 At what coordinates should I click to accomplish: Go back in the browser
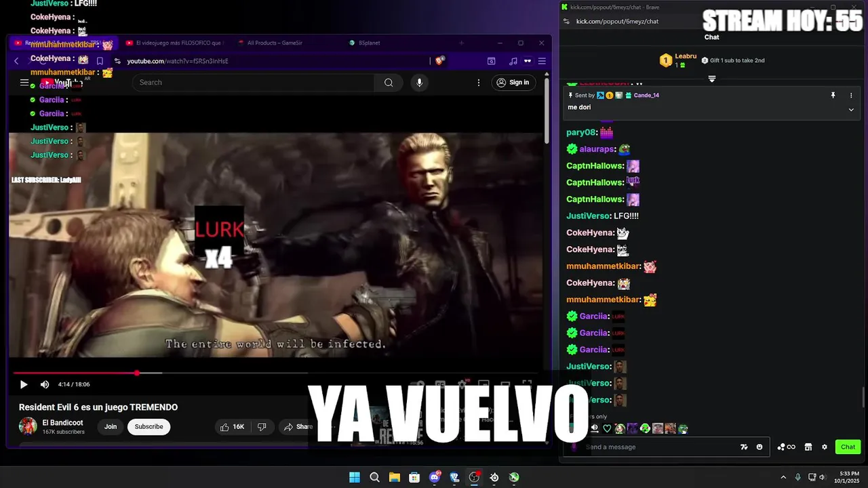coord(16,61)
